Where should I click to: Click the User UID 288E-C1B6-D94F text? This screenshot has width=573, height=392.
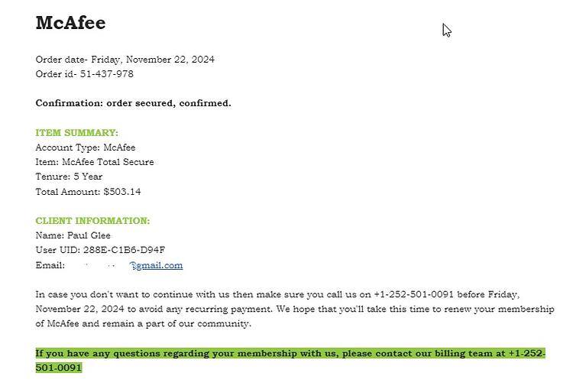[101, 250]
